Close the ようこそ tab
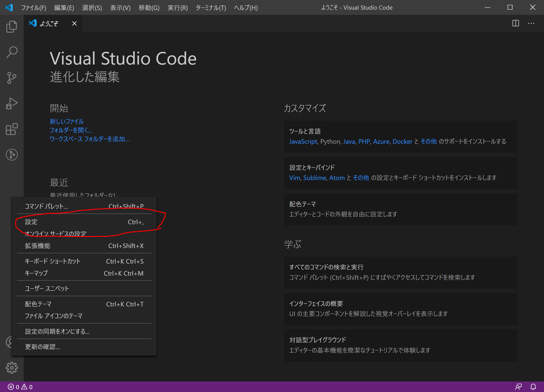Screen dimensions: 544x392 click(x=74, y=23)
